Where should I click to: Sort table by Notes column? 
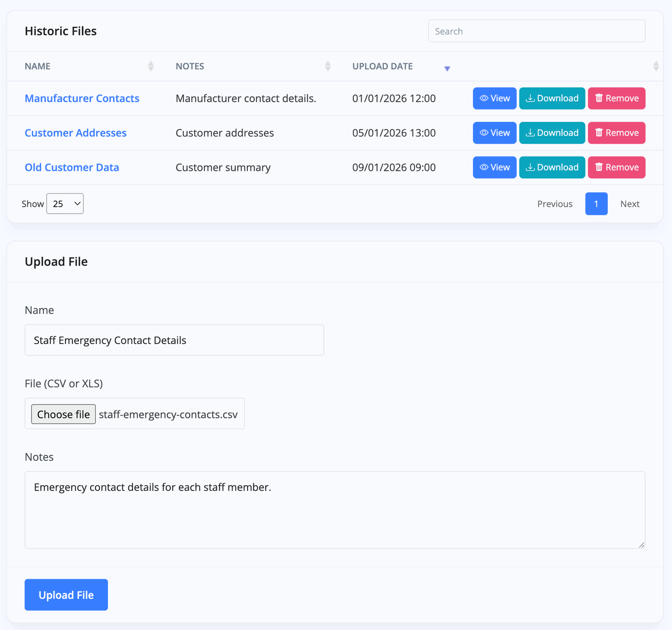pos(190,66)
